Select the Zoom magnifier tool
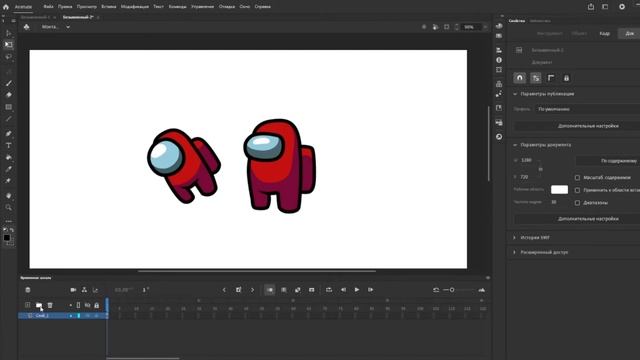640x360 pixels. [9, 207]
